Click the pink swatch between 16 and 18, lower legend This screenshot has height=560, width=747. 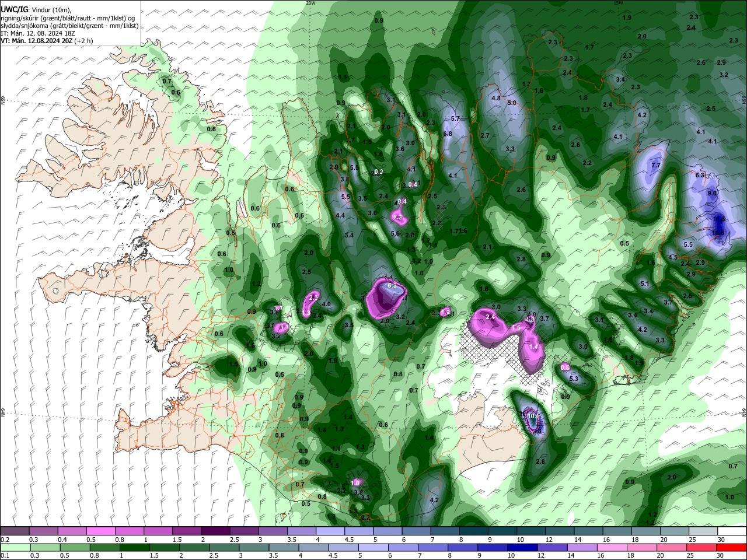tap(612, 547)
